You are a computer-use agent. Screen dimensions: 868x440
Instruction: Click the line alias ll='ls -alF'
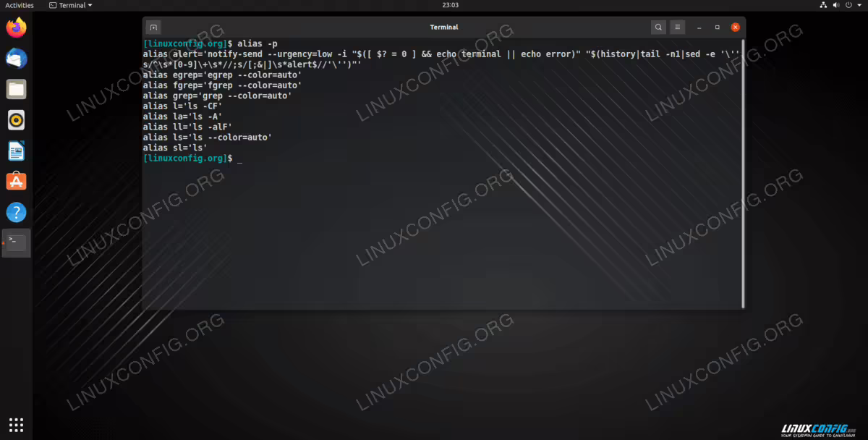point(187,127)
